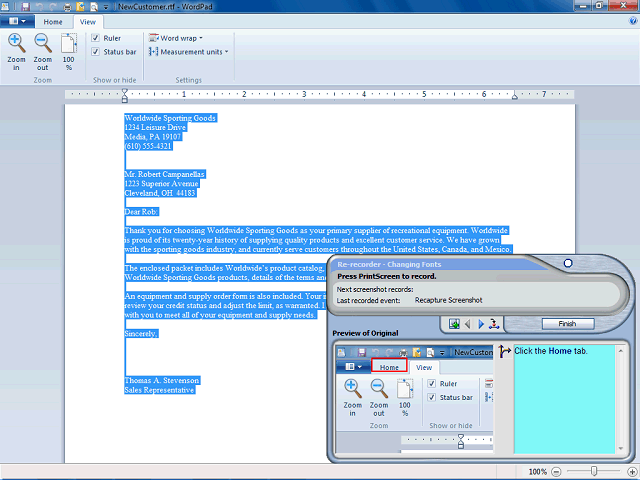Click the 'Cleveland, OH 44183' line
The height and width of the screenshot is (480, 640).
pos(160,193)
